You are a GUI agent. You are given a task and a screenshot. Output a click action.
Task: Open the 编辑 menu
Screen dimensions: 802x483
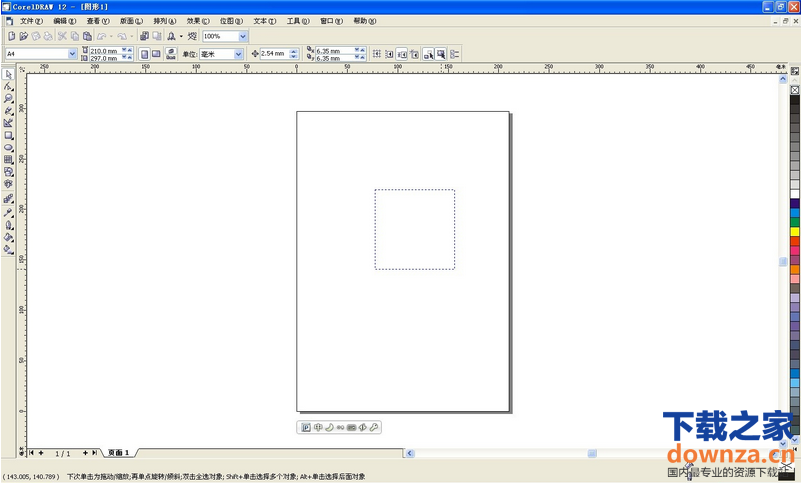tap(64, 21)
